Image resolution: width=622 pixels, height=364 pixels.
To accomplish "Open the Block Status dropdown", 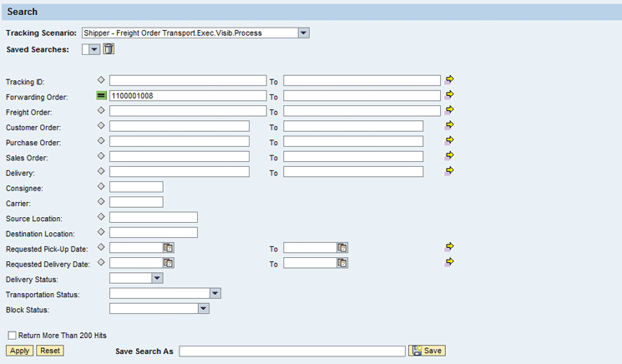I will [x=204, y=309].
